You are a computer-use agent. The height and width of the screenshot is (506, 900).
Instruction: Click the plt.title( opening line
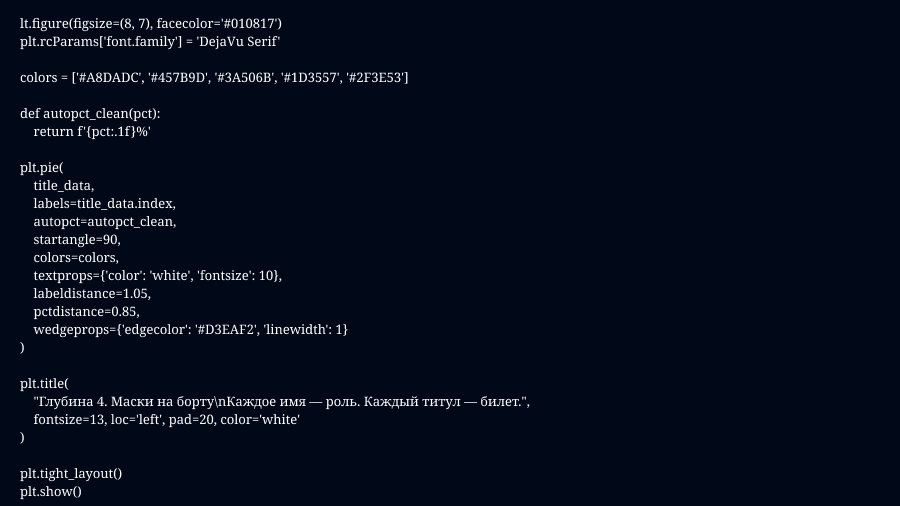pyautogui.click(x=44, y=383)
